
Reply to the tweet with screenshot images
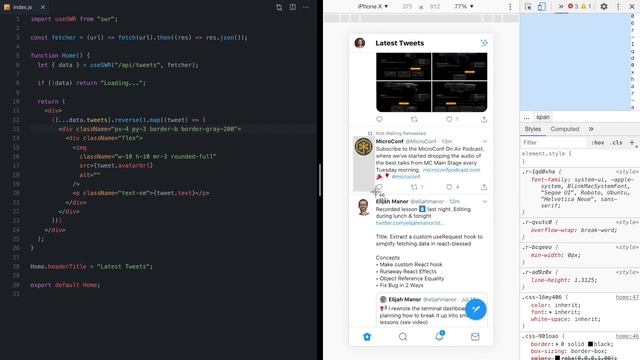[x=379, y=119]
